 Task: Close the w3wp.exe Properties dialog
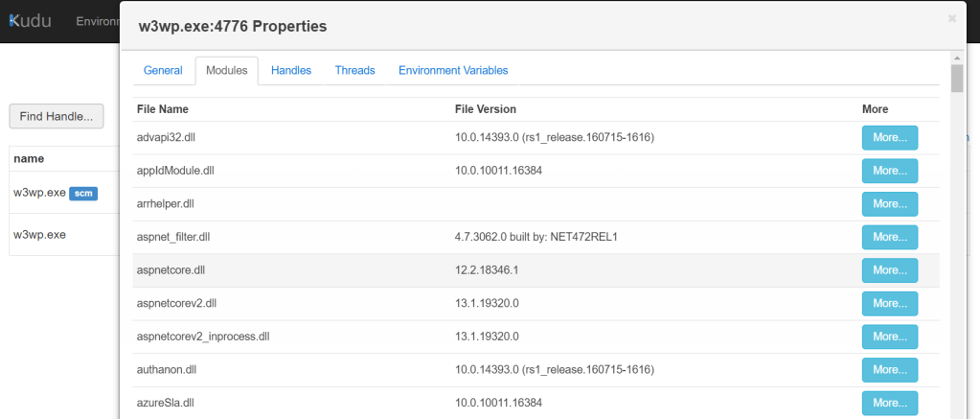(x=951, y=18)
